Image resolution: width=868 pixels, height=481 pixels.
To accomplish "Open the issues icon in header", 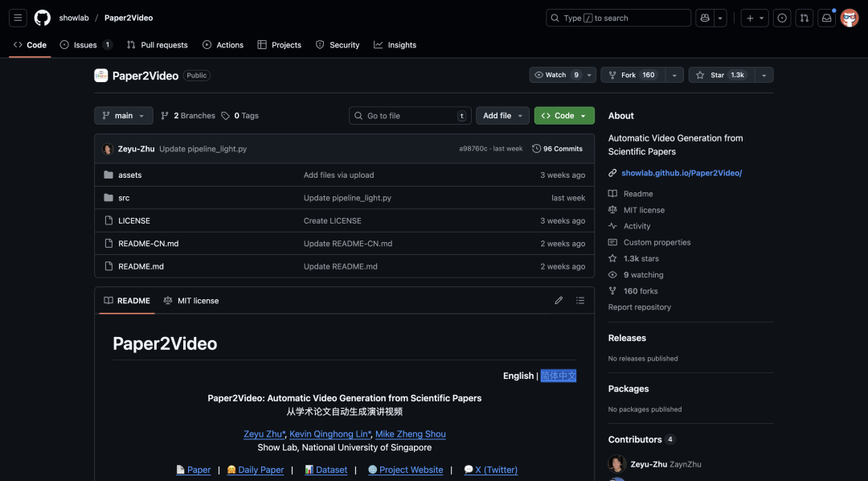I will [x=782, y=18].
